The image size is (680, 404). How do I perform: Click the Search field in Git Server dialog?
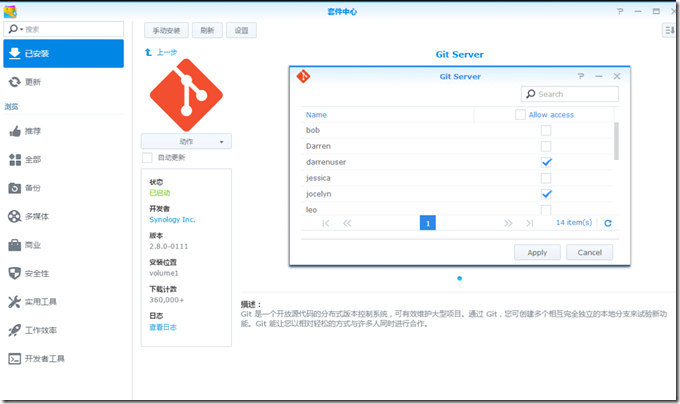570,94
